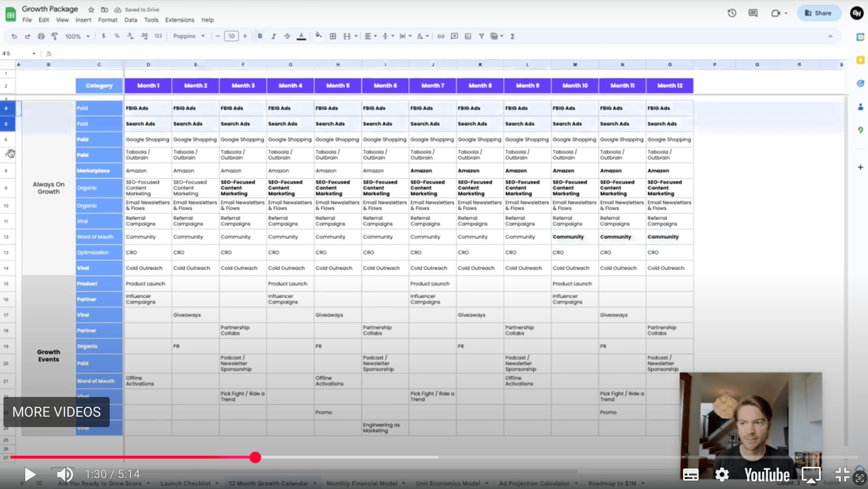Format as currency with dollar icon

[x=103, y=36]
